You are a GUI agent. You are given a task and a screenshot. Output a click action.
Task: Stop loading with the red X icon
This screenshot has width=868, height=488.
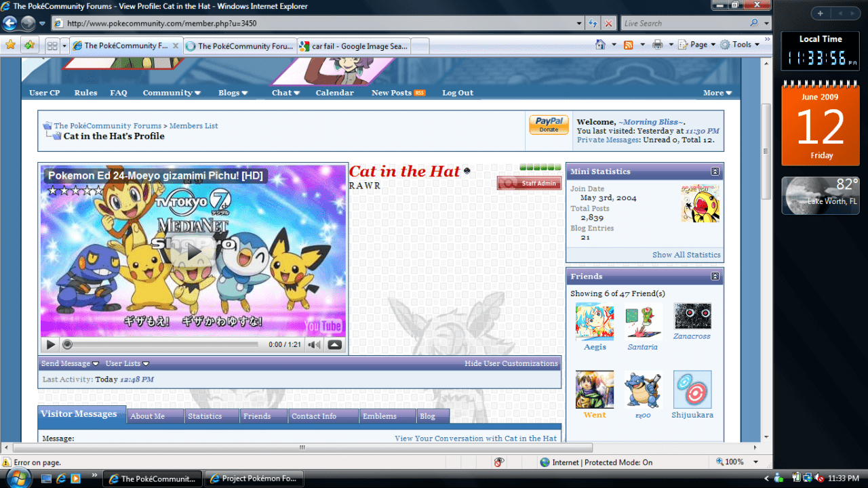609,23
